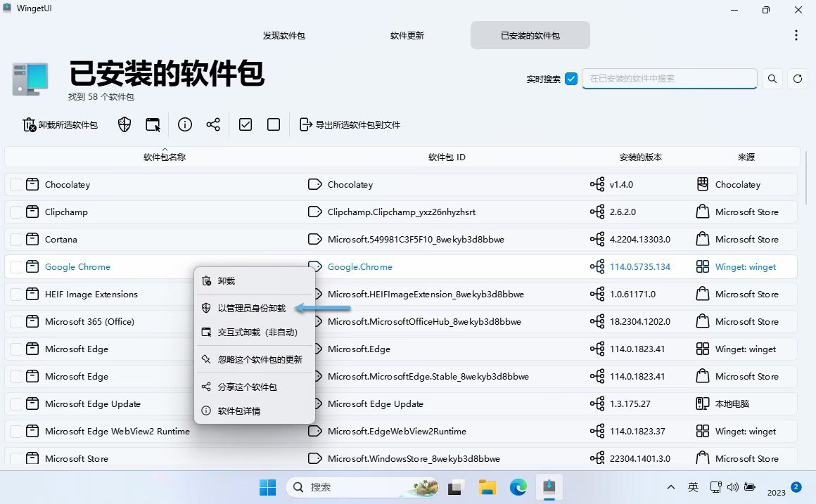This screenshot has width=816, height=504.
Task: Click Microsoft.HEIFImageExtension_8wekyb3d8bbwe ID text
Action: pyautogui.click(x=426, y=295)
